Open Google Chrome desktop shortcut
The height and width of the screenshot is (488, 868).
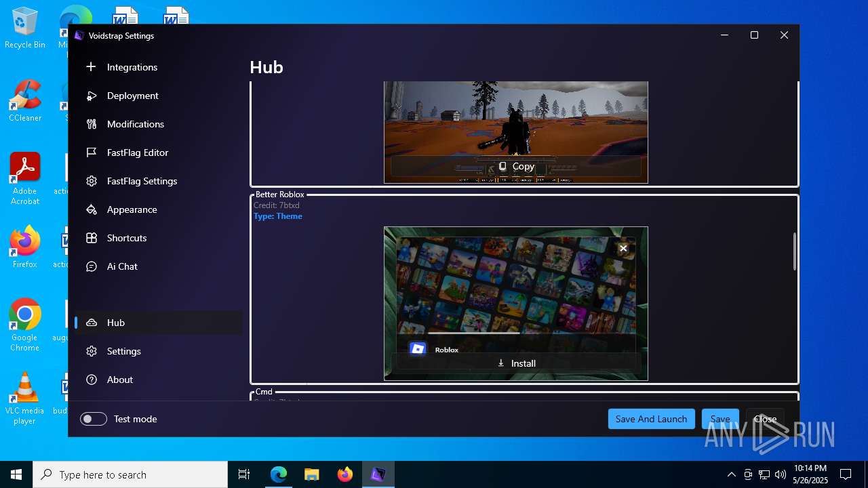(x=25, y=325)
